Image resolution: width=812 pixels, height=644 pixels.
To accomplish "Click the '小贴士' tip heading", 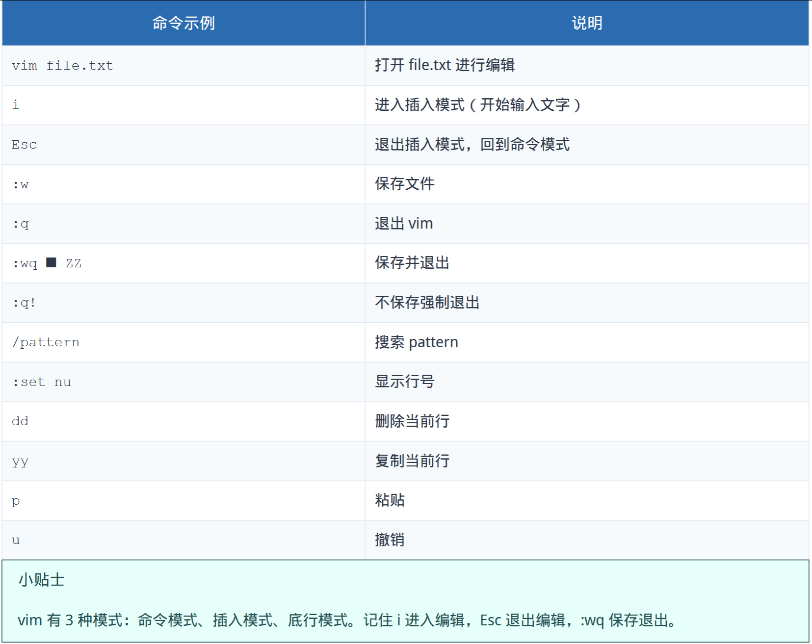I will coord(41,580).
